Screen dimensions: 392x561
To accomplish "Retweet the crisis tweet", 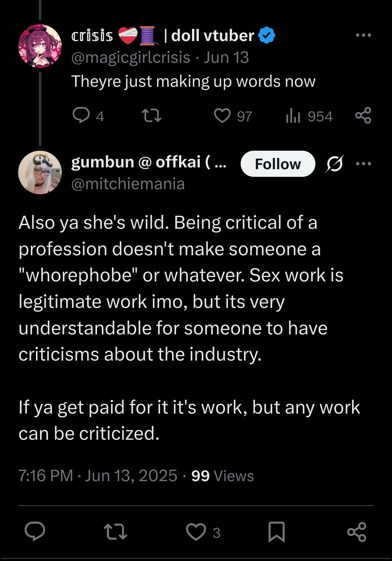I will click(x=151, y=115).
